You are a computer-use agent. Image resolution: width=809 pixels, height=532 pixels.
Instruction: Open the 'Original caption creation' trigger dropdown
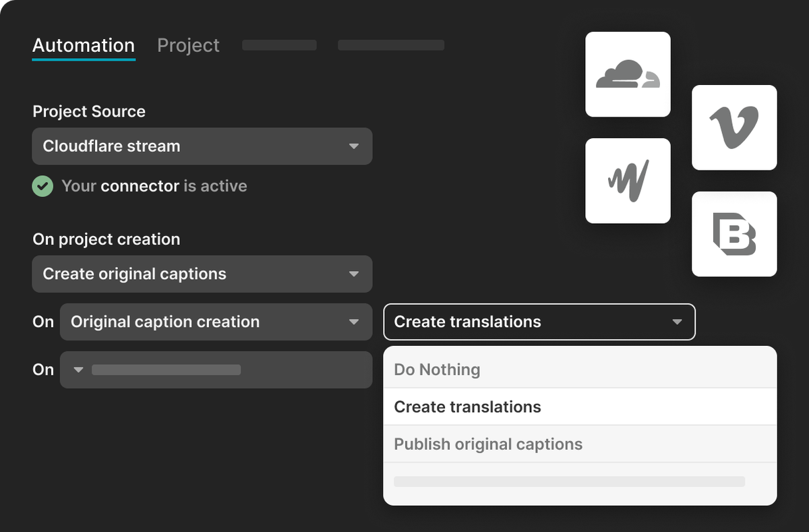click(216, 322)
